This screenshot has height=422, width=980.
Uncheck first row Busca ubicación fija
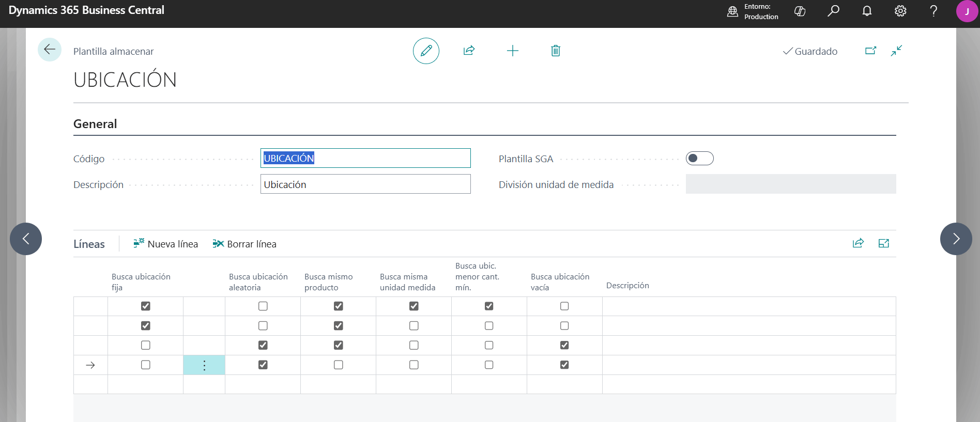[146, 306]
